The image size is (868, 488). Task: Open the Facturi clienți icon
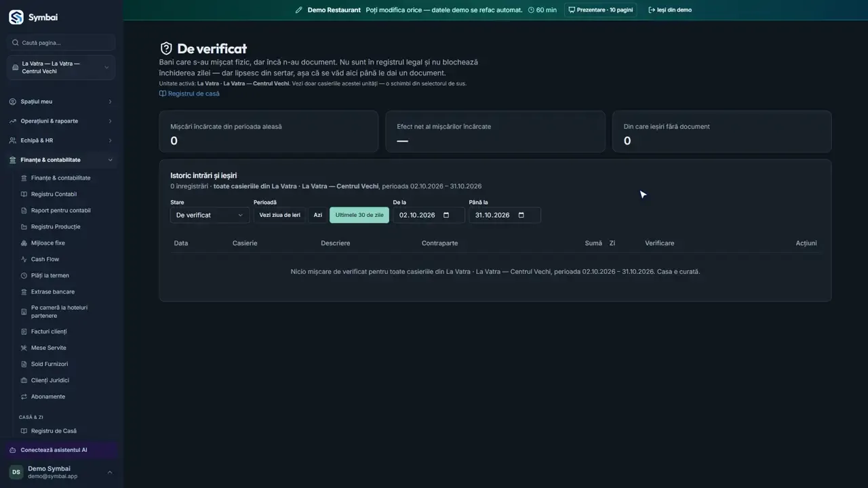(x=24, y=332)
